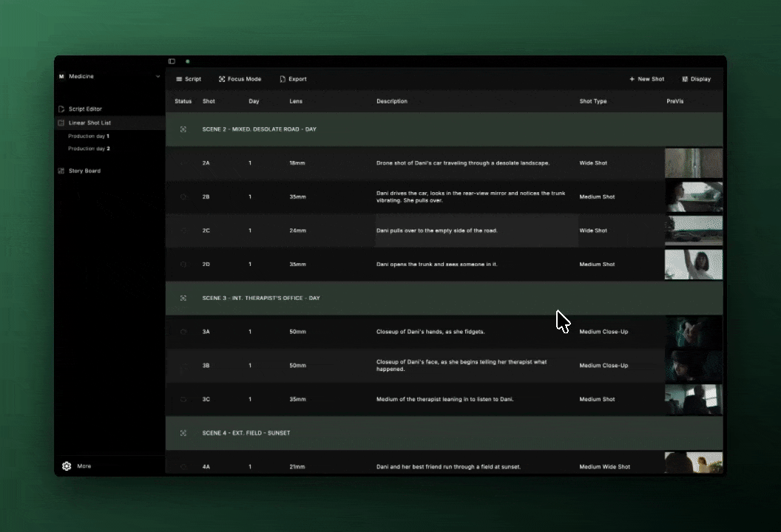Click shot number 2B cell
This screenshot has width=781, height=532.
click(x=206, y=197)
